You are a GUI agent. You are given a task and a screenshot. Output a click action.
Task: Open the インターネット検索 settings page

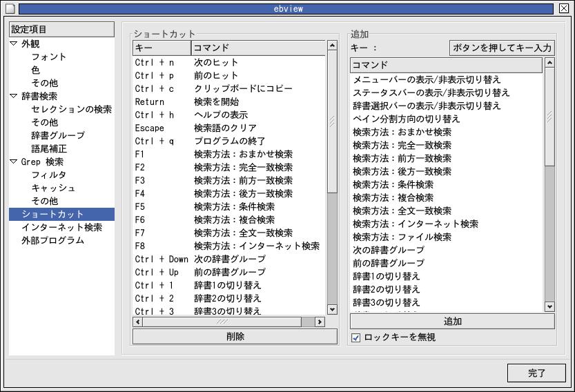click(61, 227)
